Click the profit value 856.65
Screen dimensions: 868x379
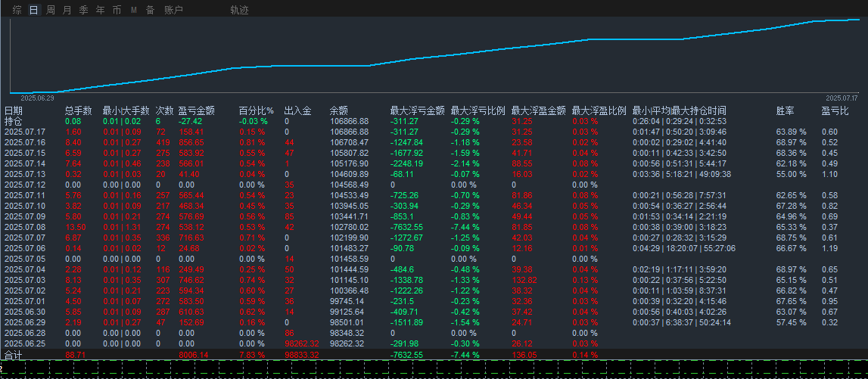(x=191, y=142)
